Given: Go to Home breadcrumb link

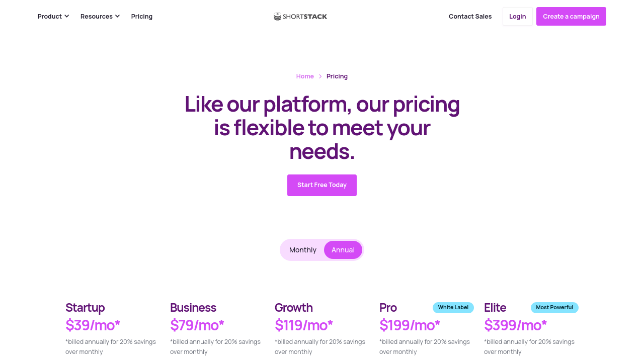Looking at the screenshot, I should (x=305, y=76).
